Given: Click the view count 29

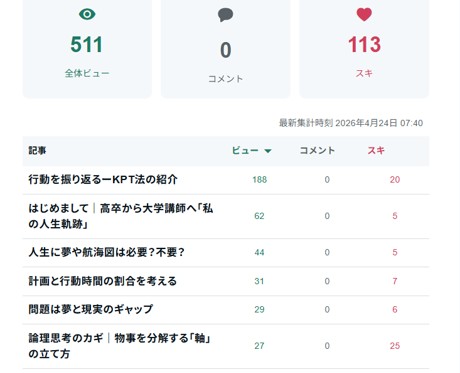Looking at the screenshot, I should click(259, 310).
